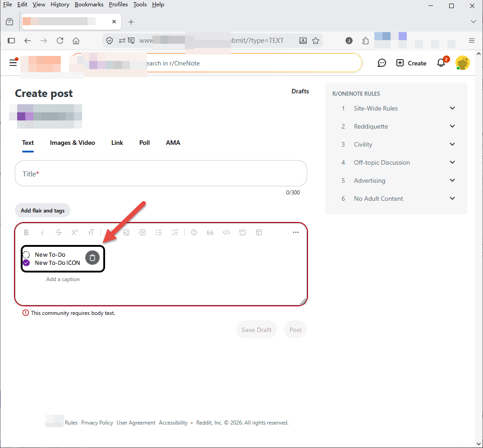The width and height of the screenshot is (483, 448).
Task: Apply superscript formatting in editor
Action: click(x=74, y=232)
